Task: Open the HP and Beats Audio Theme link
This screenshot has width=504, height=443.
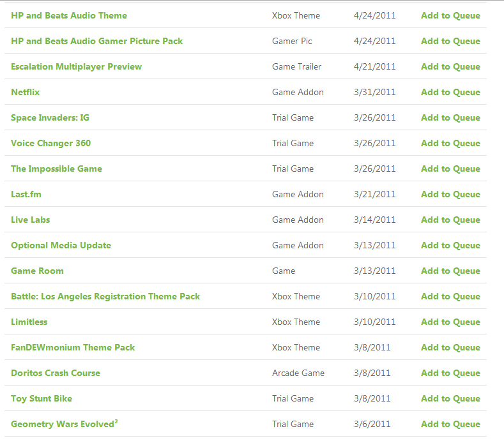Action: pyautogui.click(x=69, y=15)
